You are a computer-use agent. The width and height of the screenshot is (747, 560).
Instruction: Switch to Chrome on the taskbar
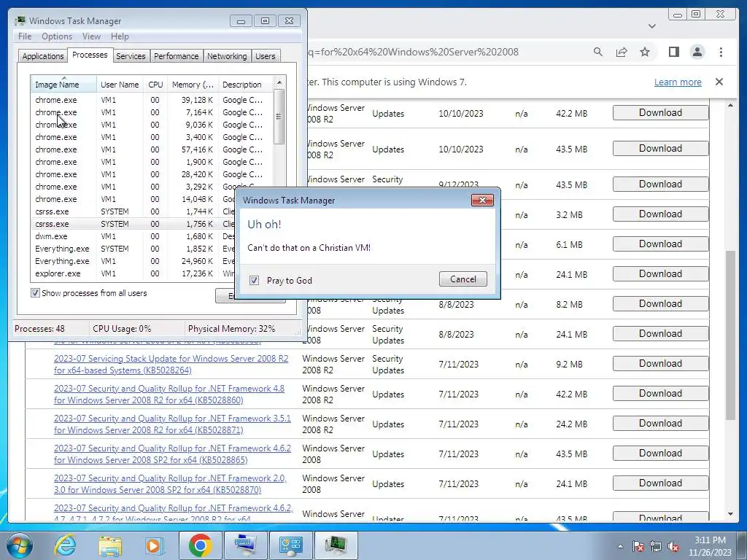pos(200,545)
